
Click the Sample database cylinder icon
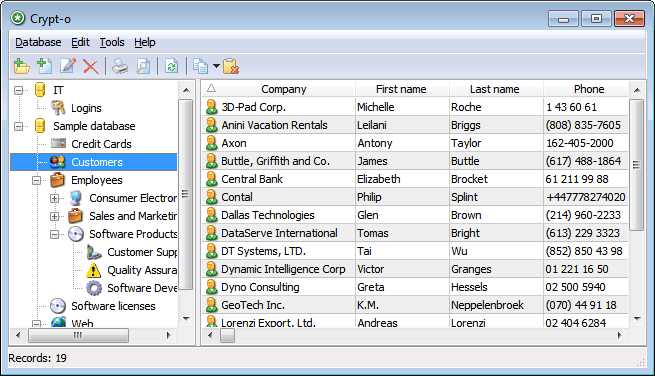click(40, 126)
